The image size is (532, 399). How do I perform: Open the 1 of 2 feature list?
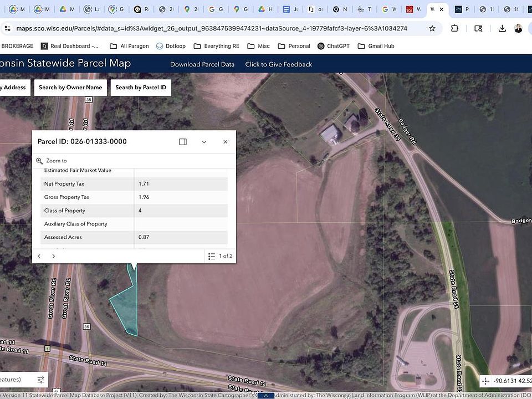(220, 256)
